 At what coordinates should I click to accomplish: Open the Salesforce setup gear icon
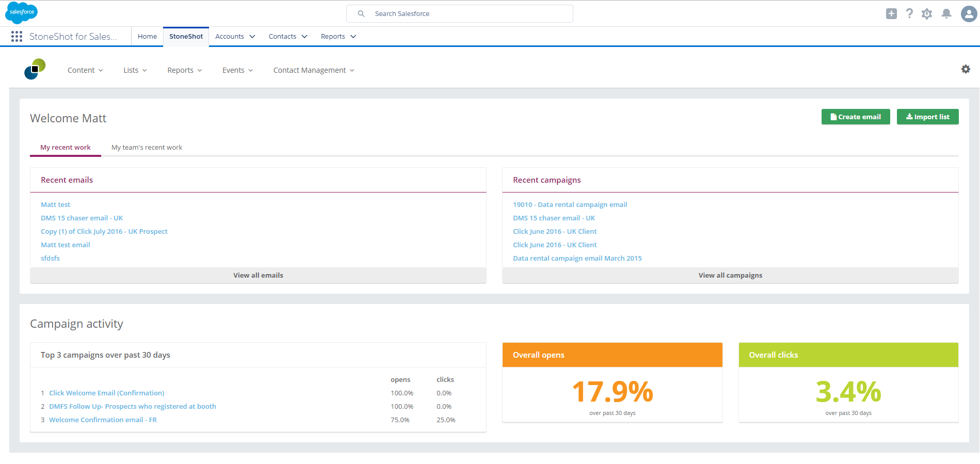click(x=927, y=14)
